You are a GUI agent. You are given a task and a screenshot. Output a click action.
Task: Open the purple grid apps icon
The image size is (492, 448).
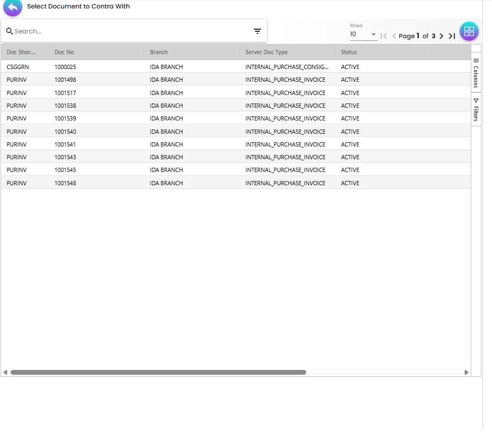pyautogui.click(x=469, y=31)
